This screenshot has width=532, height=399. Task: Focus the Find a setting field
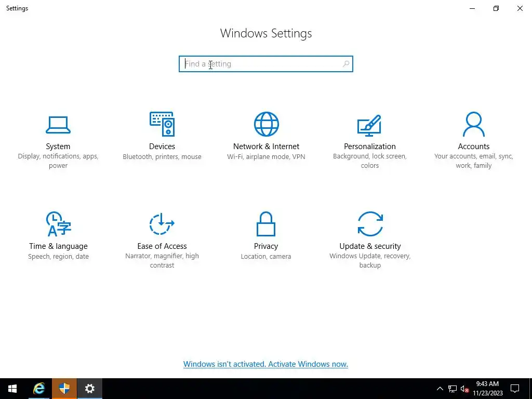pyautogui.click(x=266, y=64)
